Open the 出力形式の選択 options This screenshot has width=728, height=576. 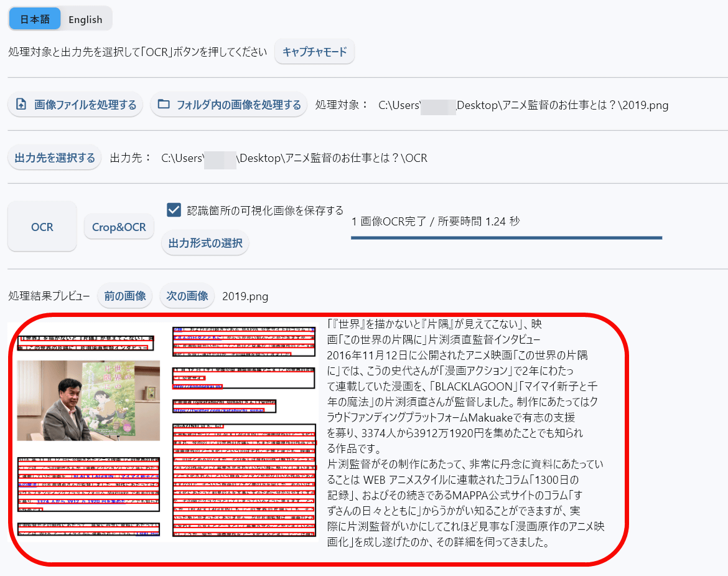(205, 243)
